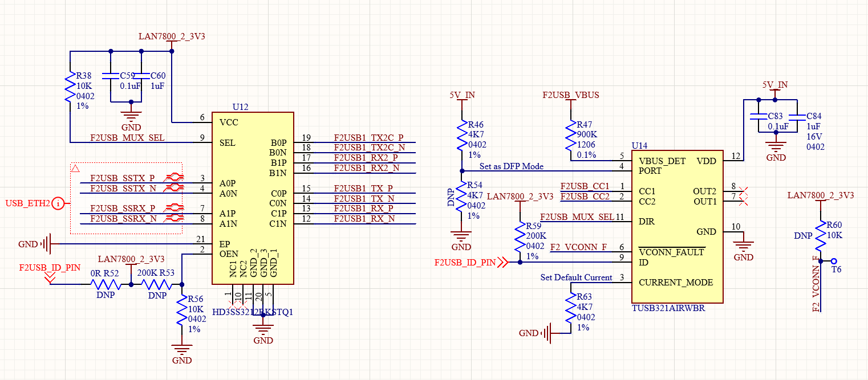Select the R47 900K resistor

click(570, 136)
